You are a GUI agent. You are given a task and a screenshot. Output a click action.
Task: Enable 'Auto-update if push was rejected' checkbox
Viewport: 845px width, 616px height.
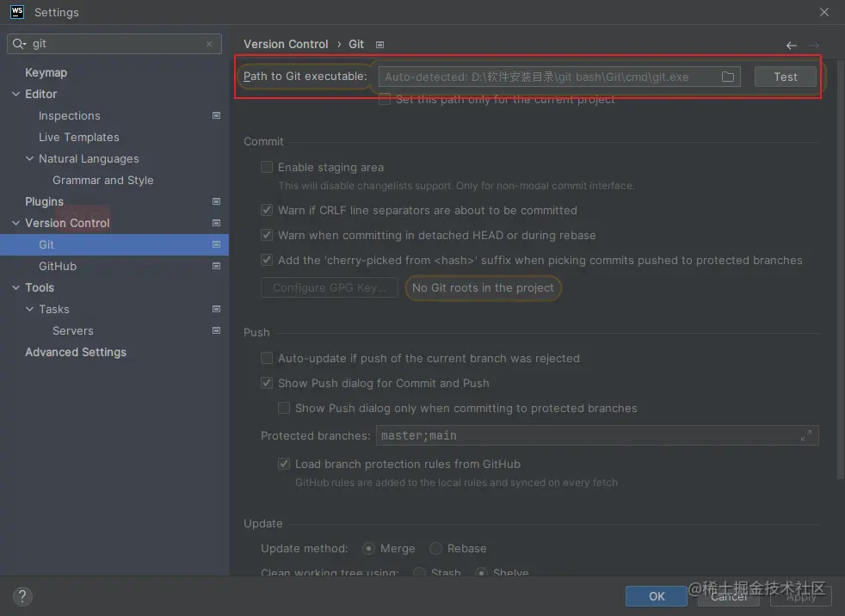[267, 359]
